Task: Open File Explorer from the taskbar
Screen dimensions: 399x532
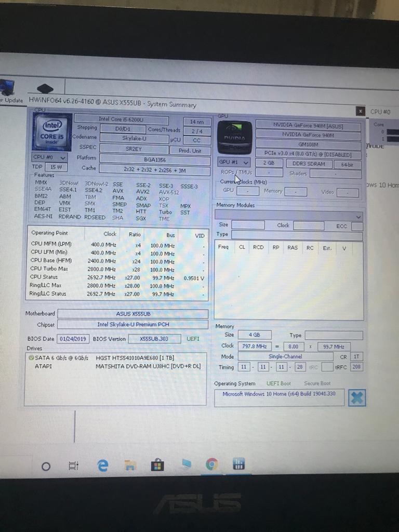Action: coord(129,465)
